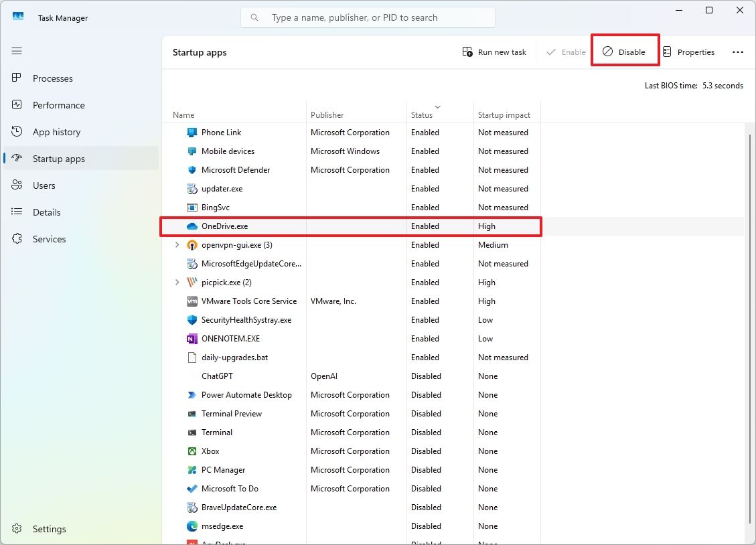Expand the openvpn-gui.exe group
This screenshot has height=545, width=756.
click(176, 244)
